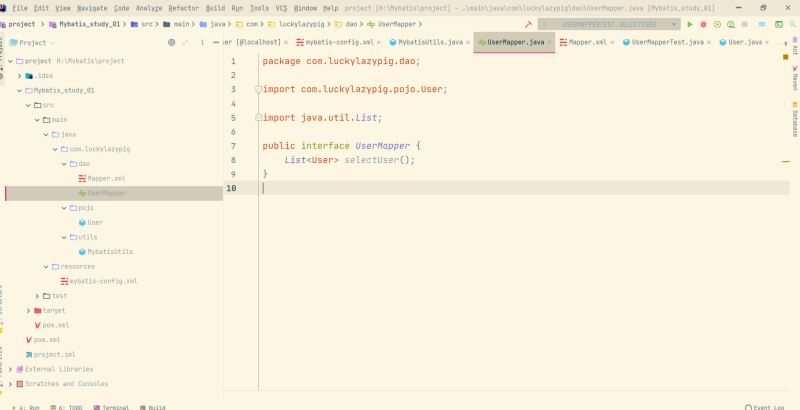800x410 pixels.
Task: Open the Terminal tool window
Action: pos(115,407)
